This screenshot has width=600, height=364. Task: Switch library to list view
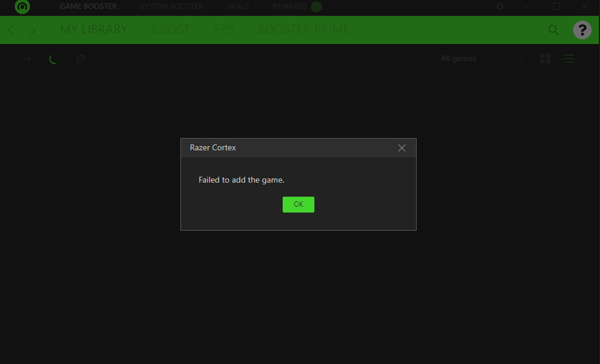(x=568, y=59)
